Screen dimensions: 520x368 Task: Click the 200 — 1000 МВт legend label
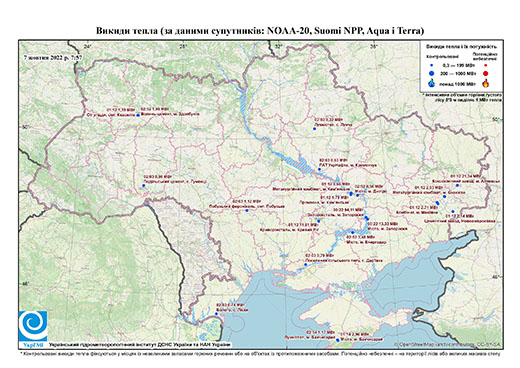tap(458, 73)
